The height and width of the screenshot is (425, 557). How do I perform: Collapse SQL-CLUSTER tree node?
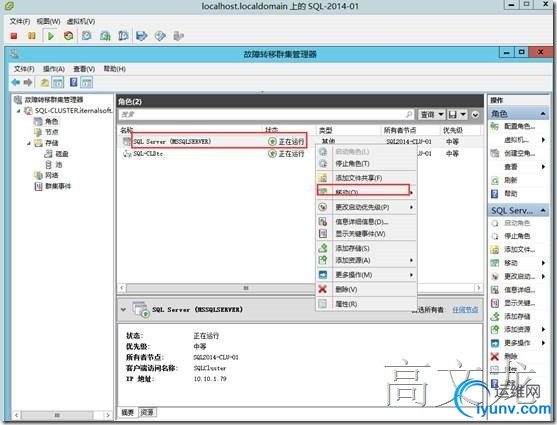tap(19, 111)
